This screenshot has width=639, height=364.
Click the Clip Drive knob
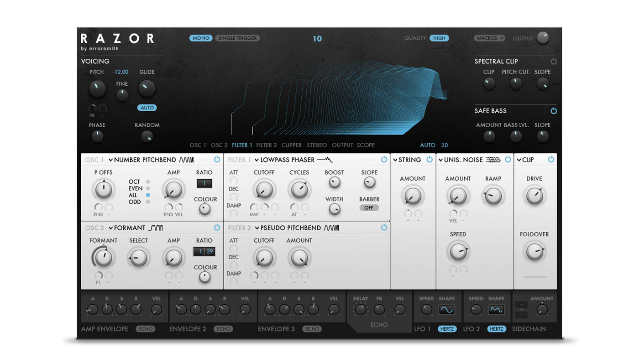(534, 196)
